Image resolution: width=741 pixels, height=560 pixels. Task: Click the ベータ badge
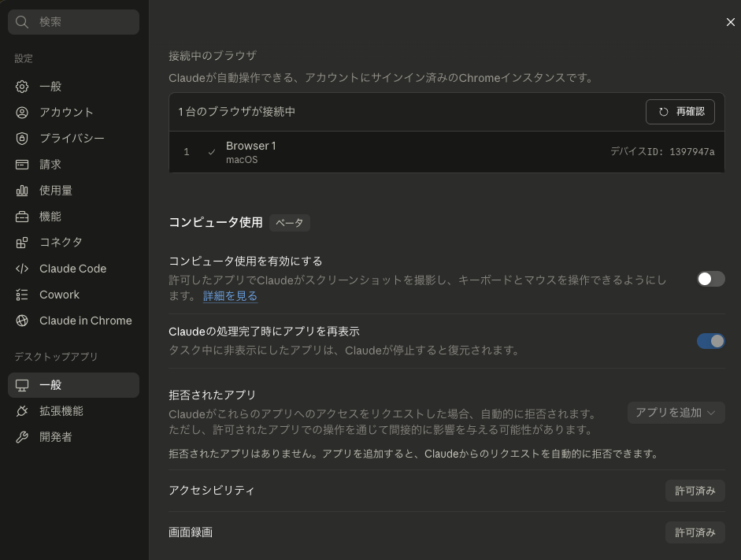[289, 223]
